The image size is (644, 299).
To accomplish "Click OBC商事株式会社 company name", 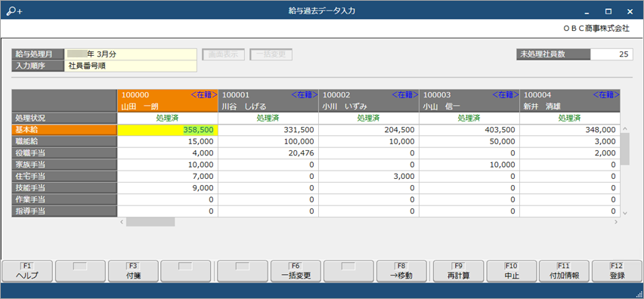I will (x=596, y=28).
